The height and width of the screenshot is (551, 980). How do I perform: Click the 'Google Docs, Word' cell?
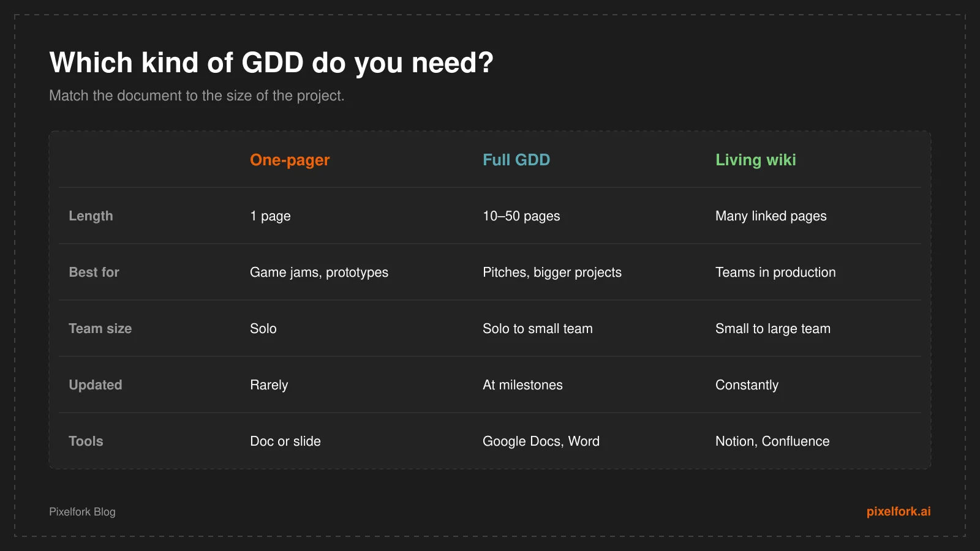coord(541,441)
